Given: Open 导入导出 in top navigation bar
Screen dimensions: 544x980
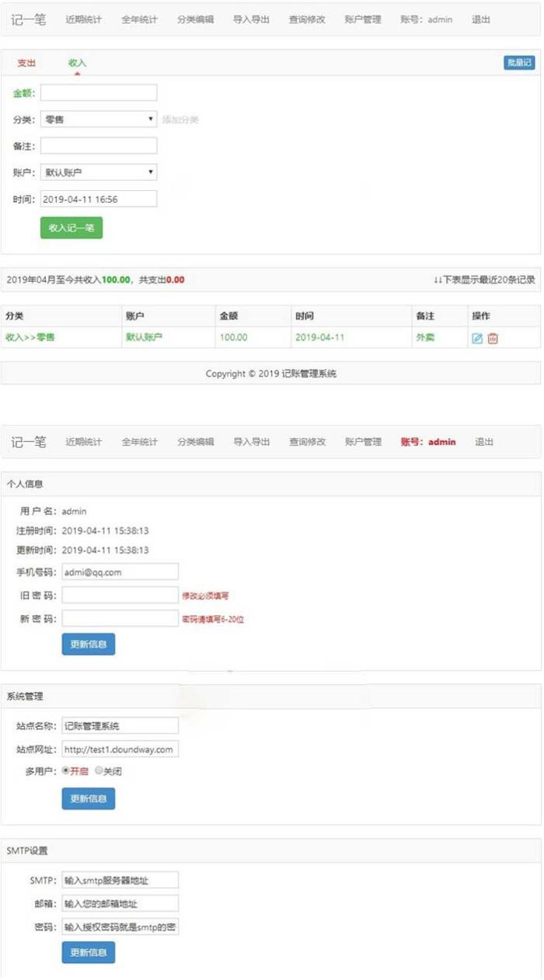Looking at the screenshot, I should tap(251, 19).
